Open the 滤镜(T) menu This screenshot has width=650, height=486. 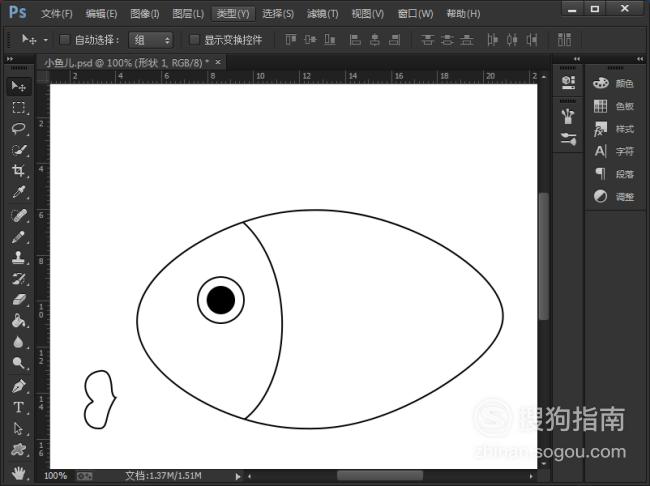(323, 14)
